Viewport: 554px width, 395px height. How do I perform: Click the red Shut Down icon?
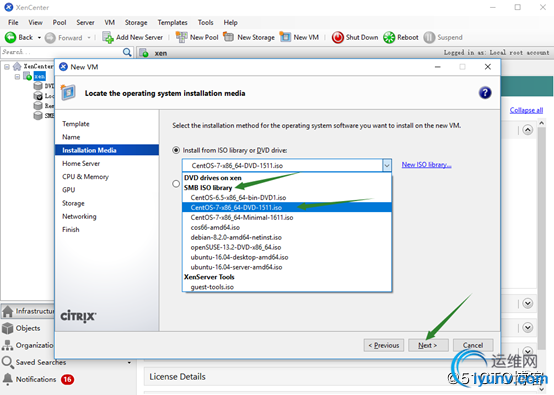337,37
